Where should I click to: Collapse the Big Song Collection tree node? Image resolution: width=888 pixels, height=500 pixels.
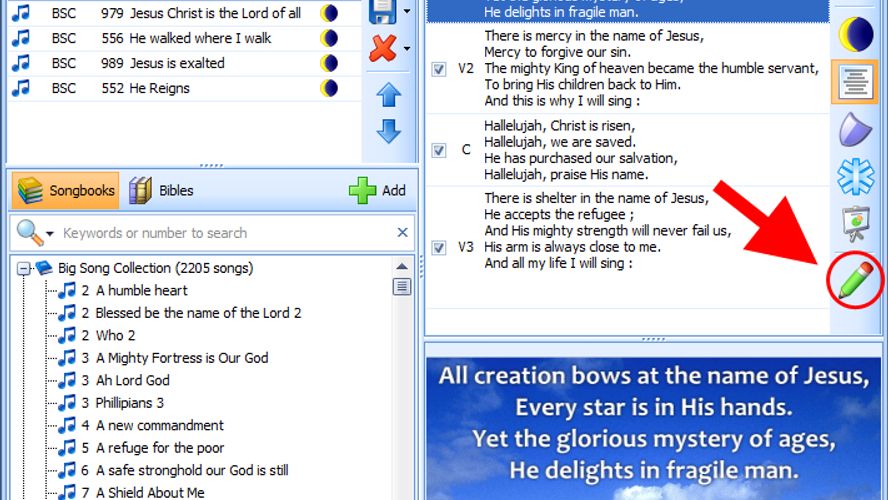[x=23, y=268]
